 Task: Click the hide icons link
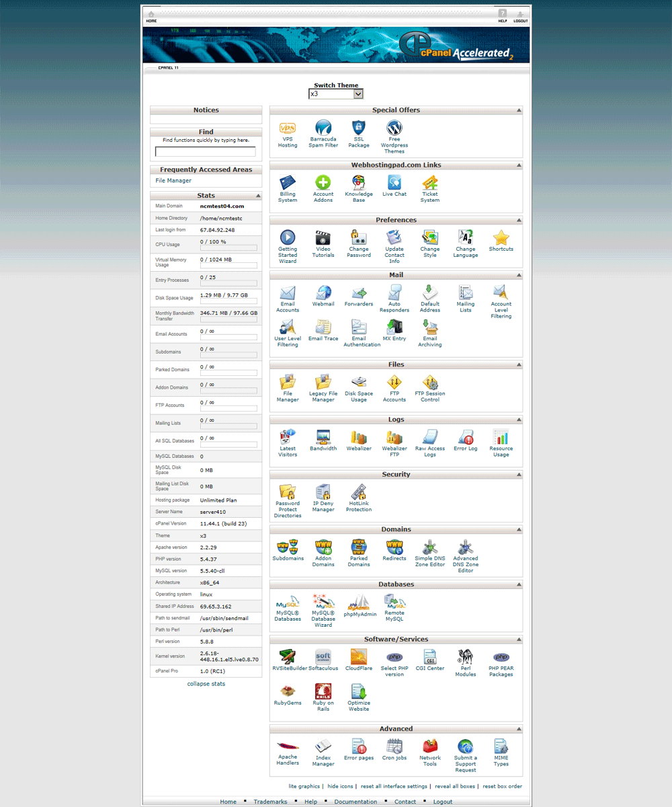pos(340,786)
